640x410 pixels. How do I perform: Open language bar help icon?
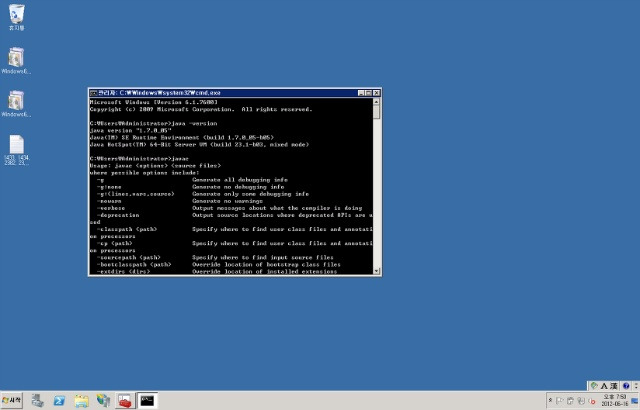[x=626, y=386]
